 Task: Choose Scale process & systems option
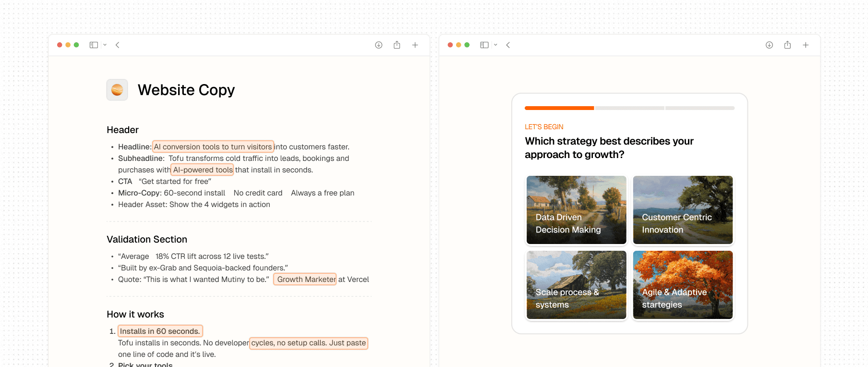pyautogui.click(x=577, y=285)
